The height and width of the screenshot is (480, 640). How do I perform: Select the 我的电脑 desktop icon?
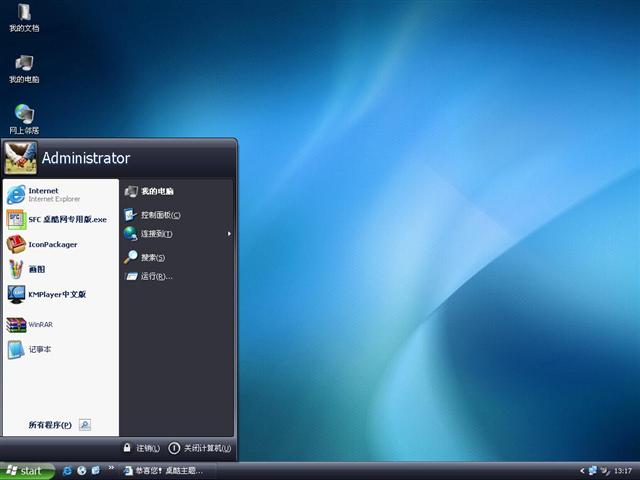[24, 66]
